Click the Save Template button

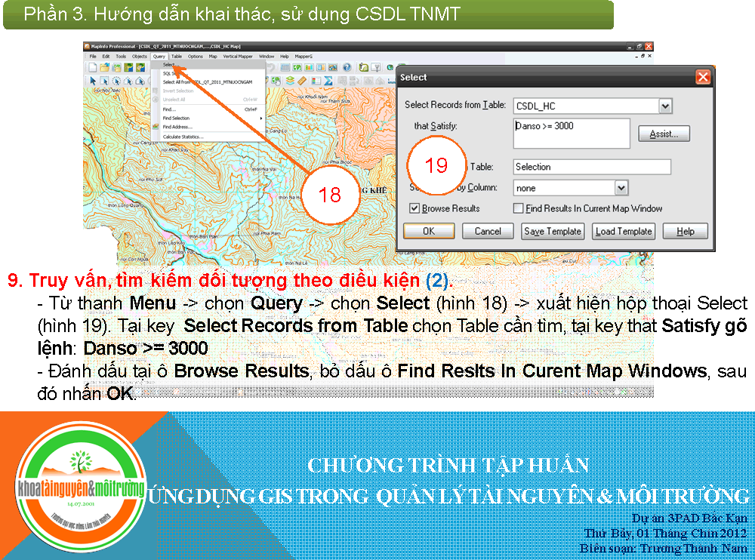pyautogui.click(x=553, y=231)
